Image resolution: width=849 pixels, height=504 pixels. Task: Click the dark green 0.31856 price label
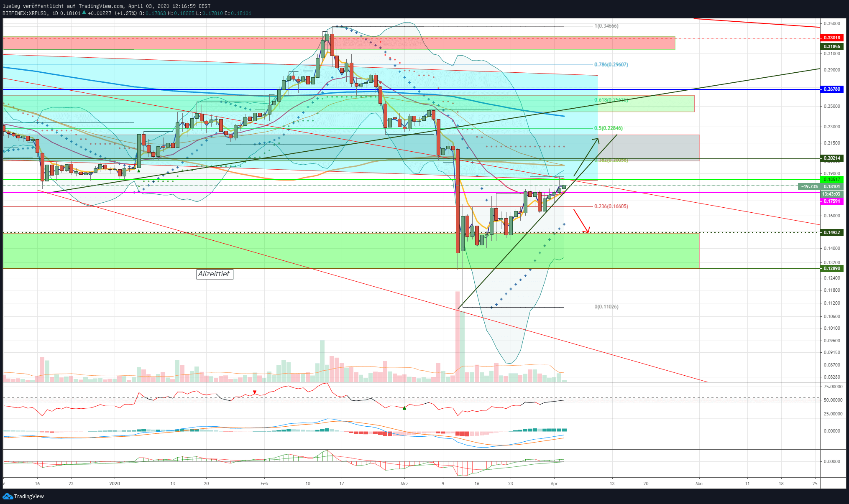pyautogui.click(x=832, y=47)
